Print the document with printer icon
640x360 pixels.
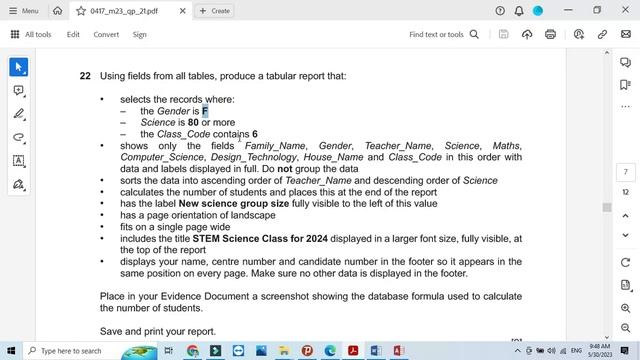click(550, 34)
